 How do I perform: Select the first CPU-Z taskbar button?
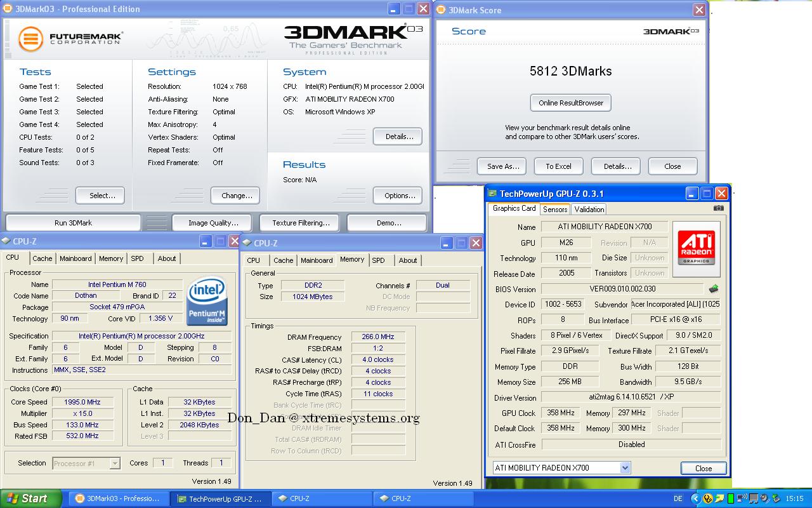coord(322,498)
